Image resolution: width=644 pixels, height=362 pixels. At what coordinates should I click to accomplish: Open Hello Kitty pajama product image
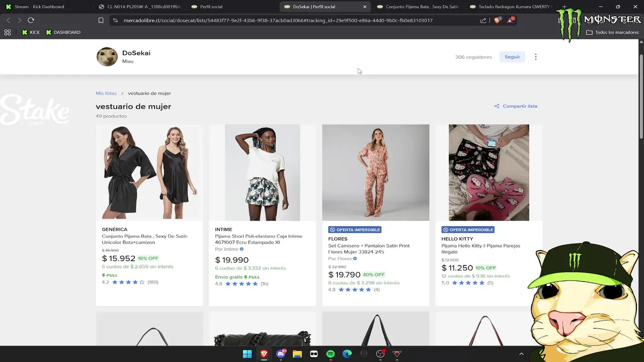point(489,172)
